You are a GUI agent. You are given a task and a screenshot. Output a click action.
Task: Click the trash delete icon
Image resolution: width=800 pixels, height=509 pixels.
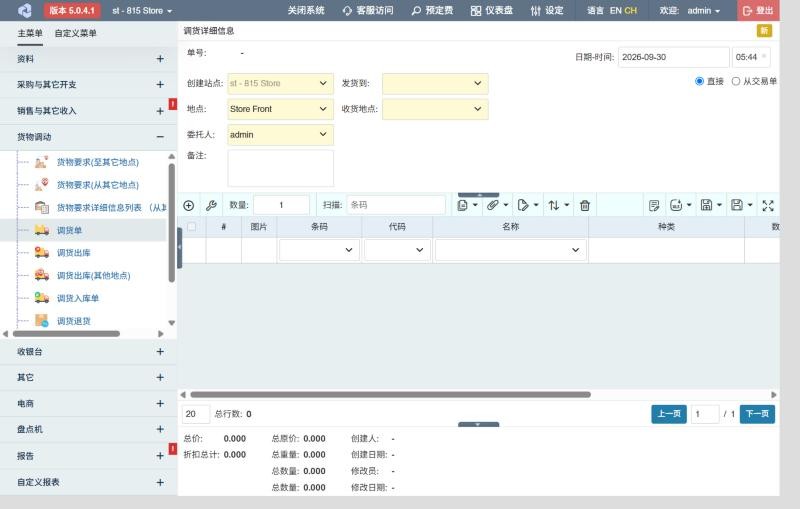tap(585, 206)
